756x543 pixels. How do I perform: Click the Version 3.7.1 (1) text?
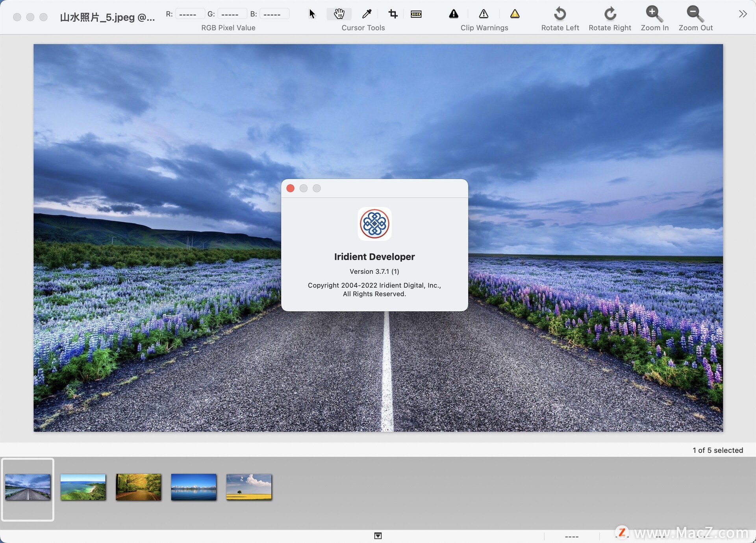(x=374, y=271)
